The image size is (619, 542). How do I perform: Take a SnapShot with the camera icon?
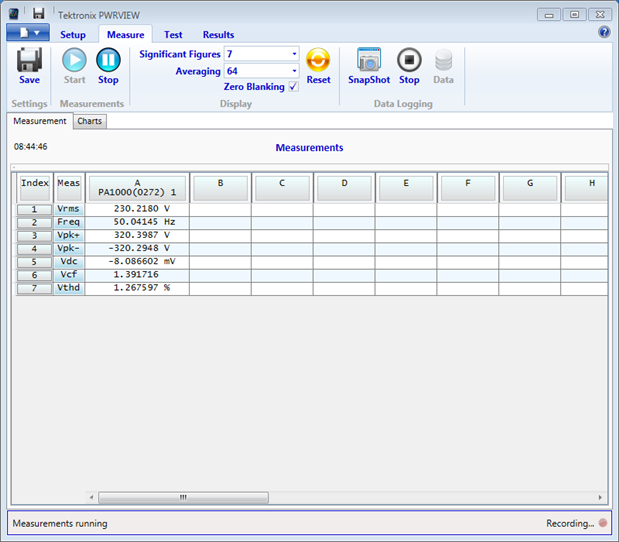[369, 60]
